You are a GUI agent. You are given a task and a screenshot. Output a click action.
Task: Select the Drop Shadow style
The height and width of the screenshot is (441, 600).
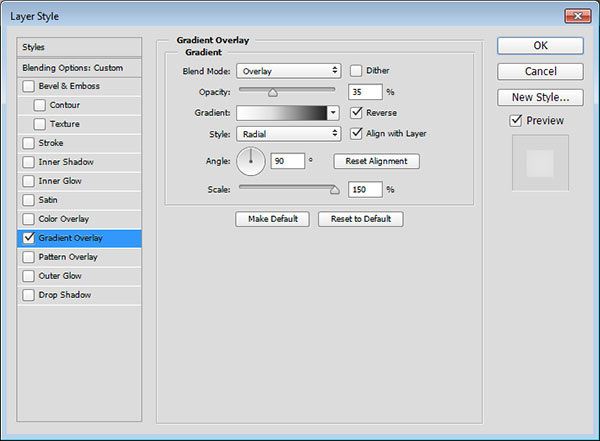[65, 295]
